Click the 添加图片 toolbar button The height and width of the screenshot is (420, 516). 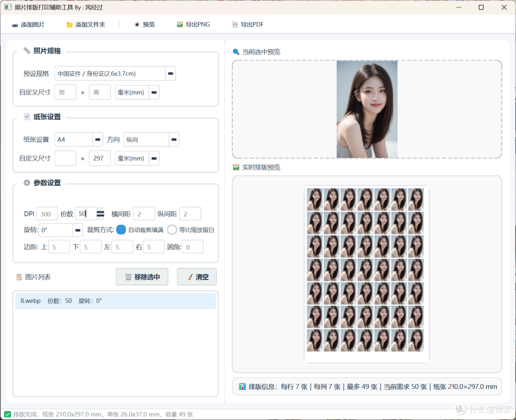28,25
